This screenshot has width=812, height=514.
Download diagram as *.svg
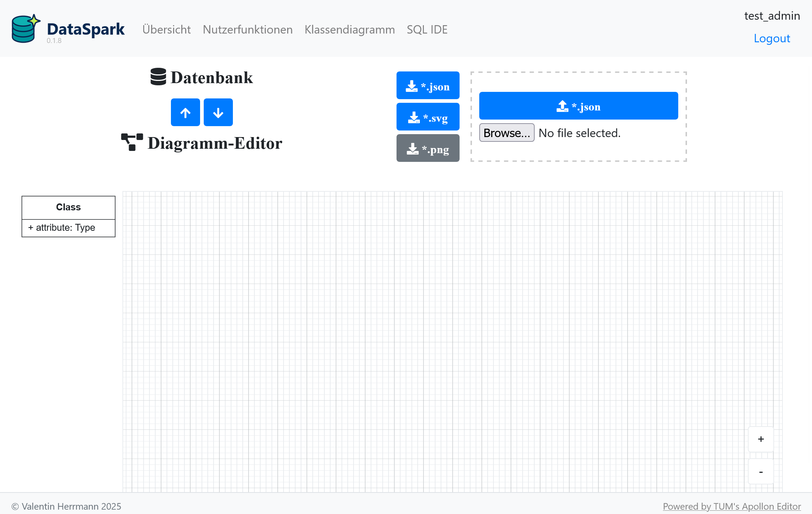click(428, 117)
